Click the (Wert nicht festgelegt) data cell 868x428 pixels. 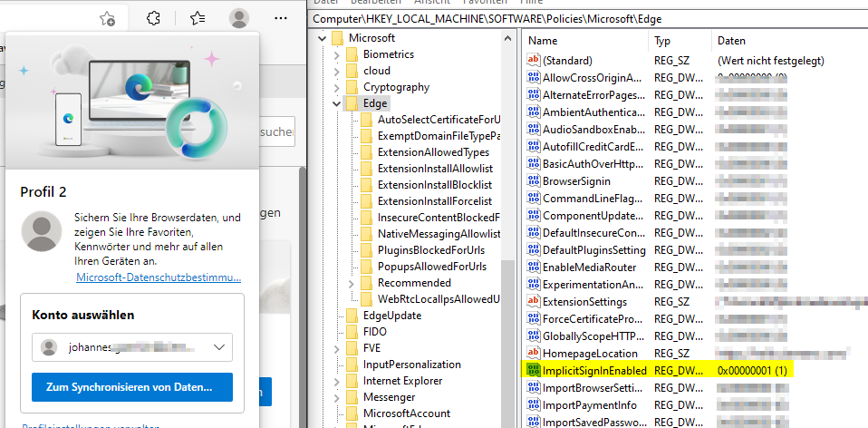pyautogui.click(x=770, y=61)
